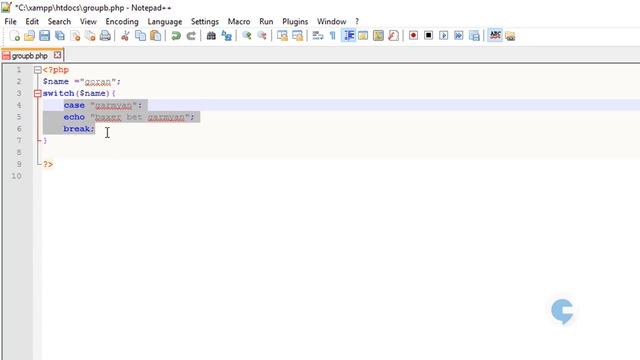Image resolution: width=640 pixels, height=360 pixels.
Task: Open the File menu
Action: coord(11,22)
